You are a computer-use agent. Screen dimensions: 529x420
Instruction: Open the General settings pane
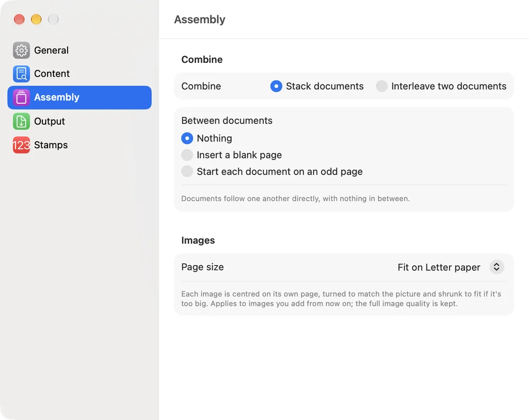80,51
